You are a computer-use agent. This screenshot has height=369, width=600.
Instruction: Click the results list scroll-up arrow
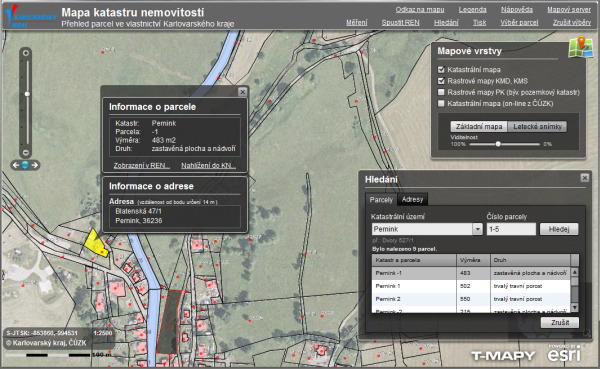[x=574, y=272]
